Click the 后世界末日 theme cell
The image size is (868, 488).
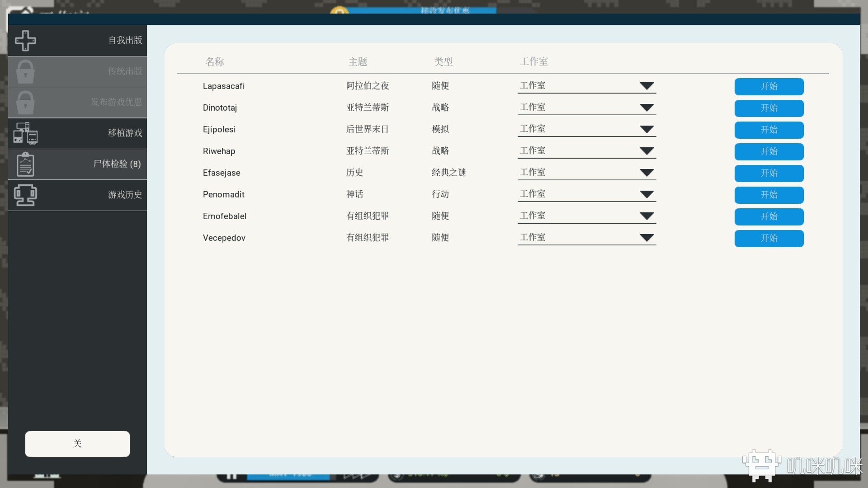point(368,129)
